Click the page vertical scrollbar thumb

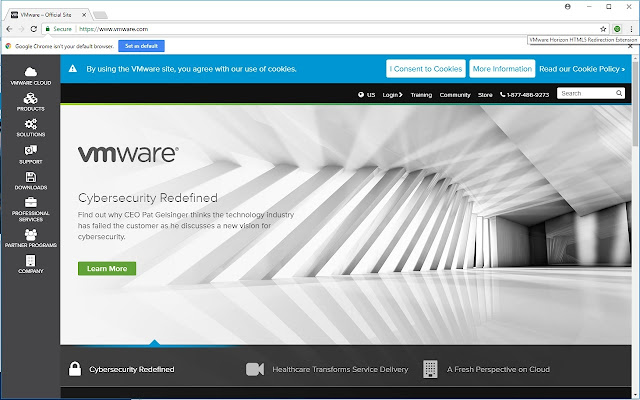point(635,104)
